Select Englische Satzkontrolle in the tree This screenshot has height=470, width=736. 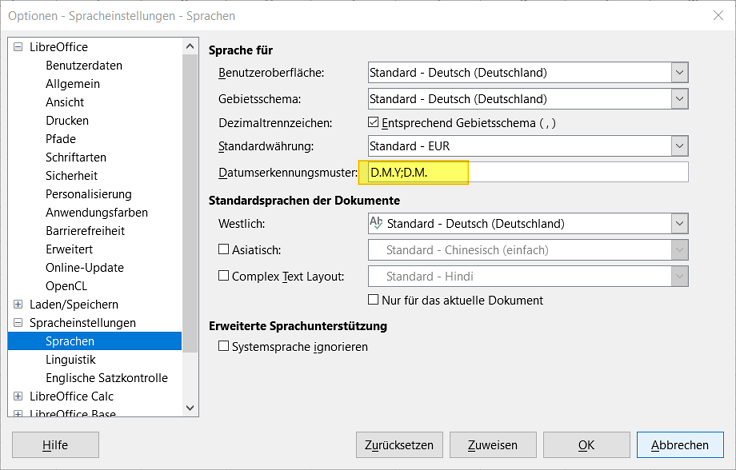tap(107, 378)
